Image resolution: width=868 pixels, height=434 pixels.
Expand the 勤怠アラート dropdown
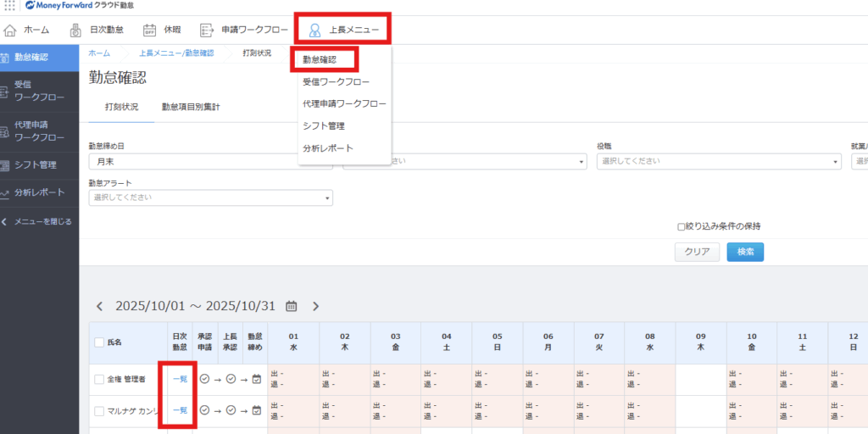tap(210, 198)
